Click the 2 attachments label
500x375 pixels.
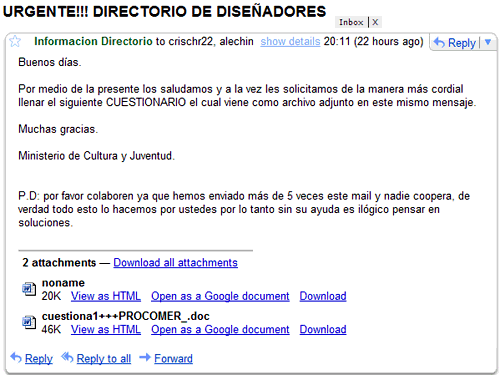(x=59, y=263)
